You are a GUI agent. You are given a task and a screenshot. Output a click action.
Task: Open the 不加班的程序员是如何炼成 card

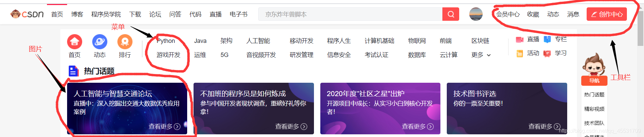(x=254, y=109)
